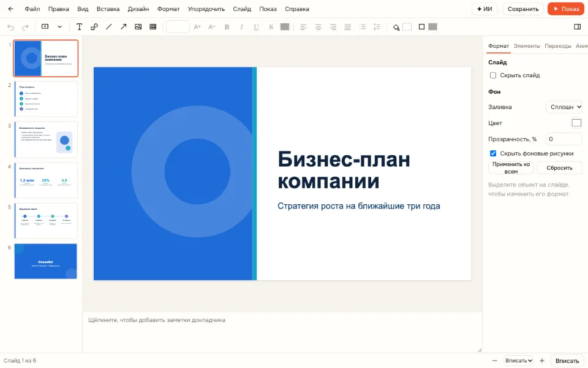Open the Вид menu
This screenshot has width=588, height=368.
[x=83, y=9]
